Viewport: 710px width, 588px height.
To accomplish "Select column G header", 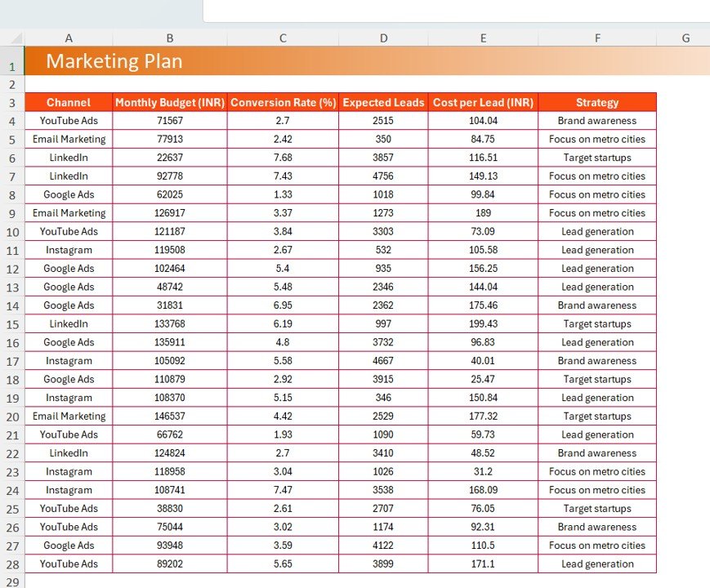I will (x=685, y=38).
